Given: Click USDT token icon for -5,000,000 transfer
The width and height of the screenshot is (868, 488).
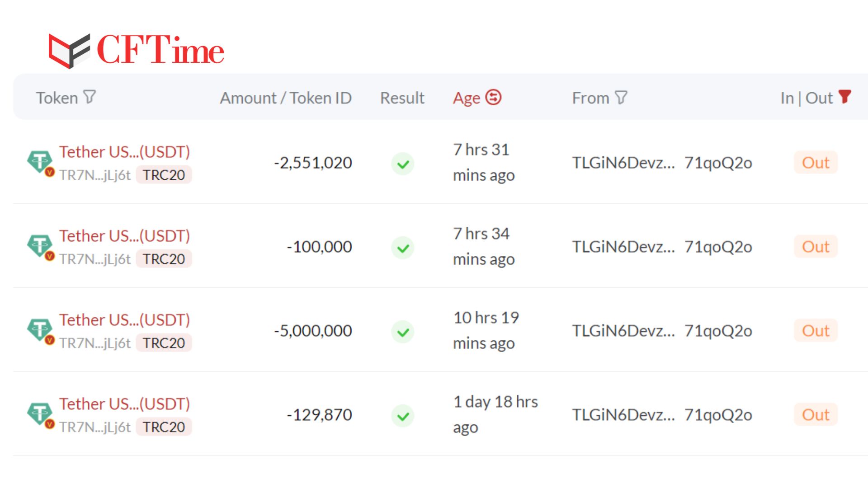Looking at the screenshot, I should tap(40, 330).
